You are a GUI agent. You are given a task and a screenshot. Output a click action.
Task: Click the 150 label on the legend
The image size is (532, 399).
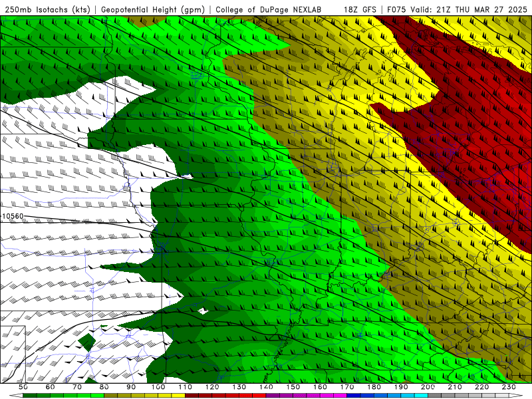point(293,387)
